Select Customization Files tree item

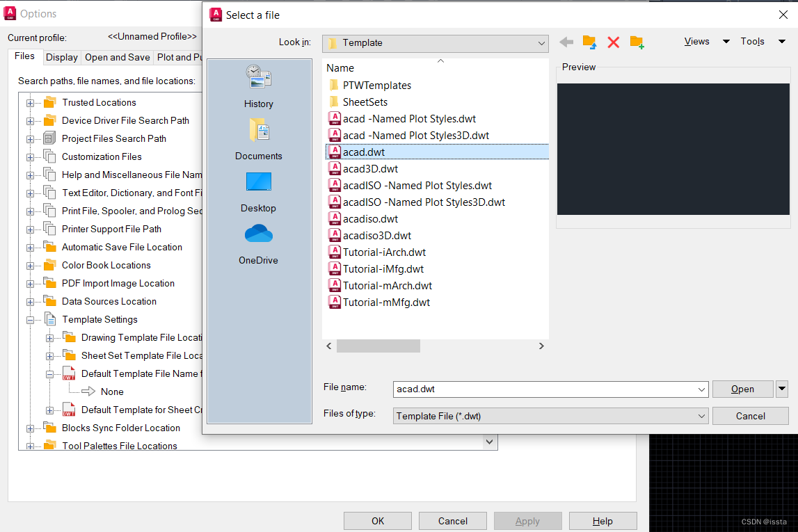pos(102,157)
